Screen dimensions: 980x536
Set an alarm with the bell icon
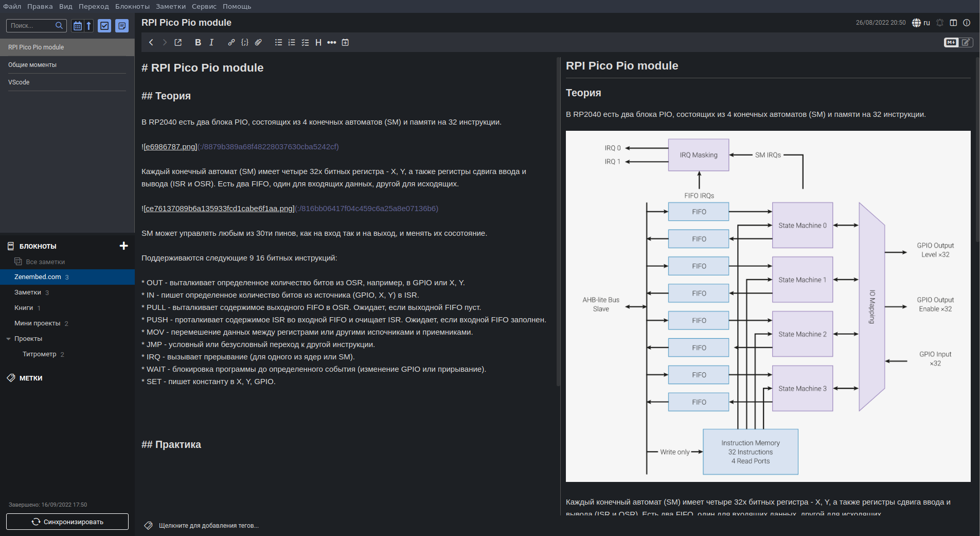click(940, 23)
